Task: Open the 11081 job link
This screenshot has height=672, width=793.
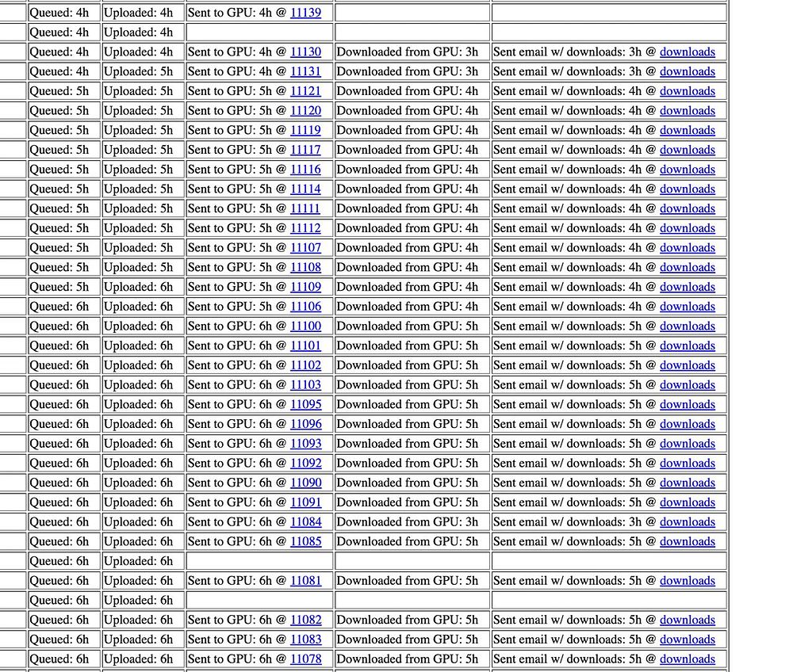Action: point(305,581)
